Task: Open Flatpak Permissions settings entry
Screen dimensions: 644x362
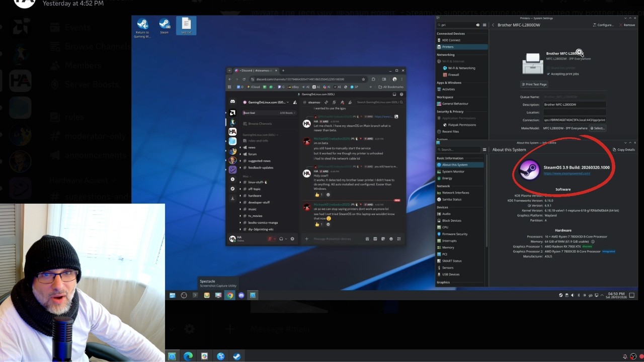Action: pos(462,125)
